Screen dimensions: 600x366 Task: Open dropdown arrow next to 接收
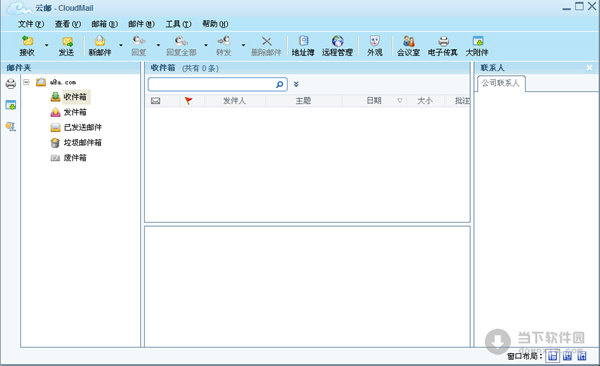click(x=47, y=45)
